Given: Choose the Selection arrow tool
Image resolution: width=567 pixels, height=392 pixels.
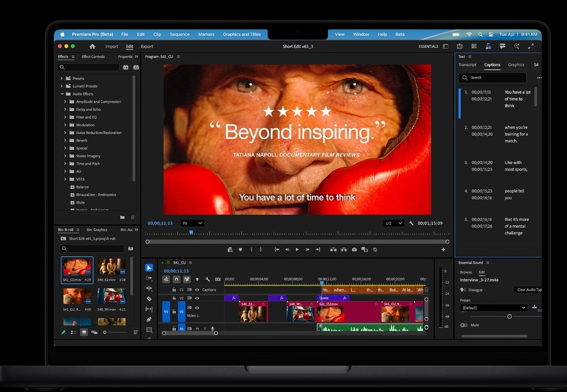Looking at the screenshot, I should click(149, 268).
